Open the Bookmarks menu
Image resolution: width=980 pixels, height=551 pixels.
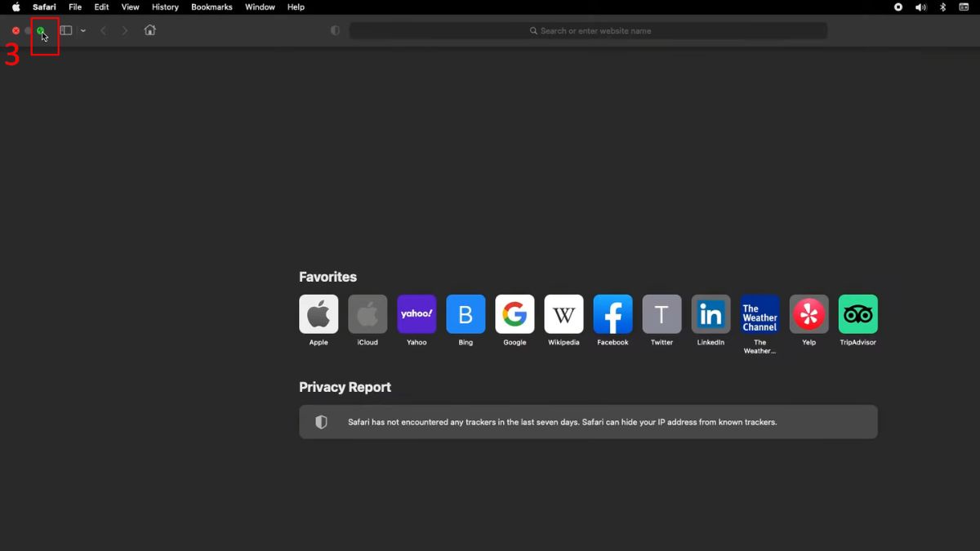pos(212,7)
